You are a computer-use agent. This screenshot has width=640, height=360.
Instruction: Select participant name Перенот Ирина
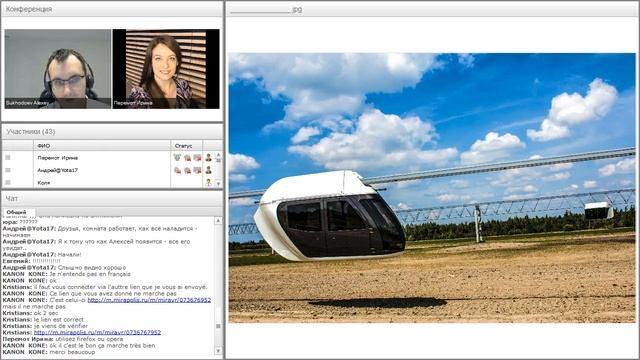coord(58,158)
